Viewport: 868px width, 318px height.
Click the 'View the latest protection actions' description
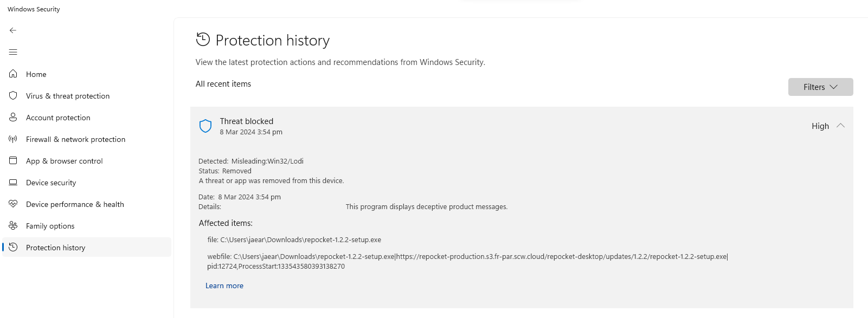[x=340, y=62]
